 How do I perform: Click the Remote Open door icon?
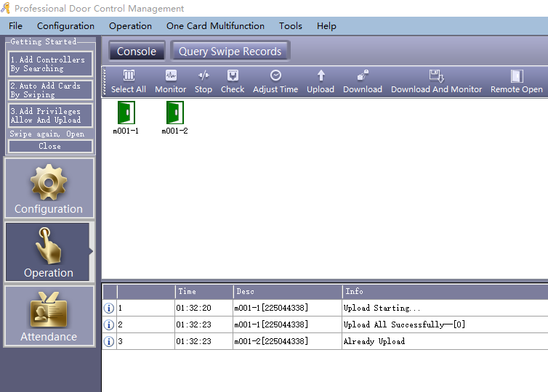(x=517, y=82)
